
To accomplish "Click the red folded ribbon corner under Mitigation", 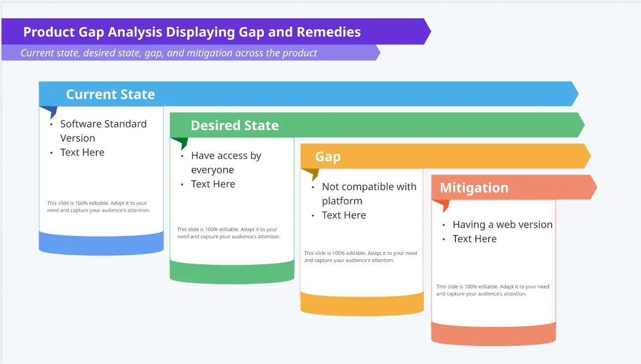I will coord(442,206).
